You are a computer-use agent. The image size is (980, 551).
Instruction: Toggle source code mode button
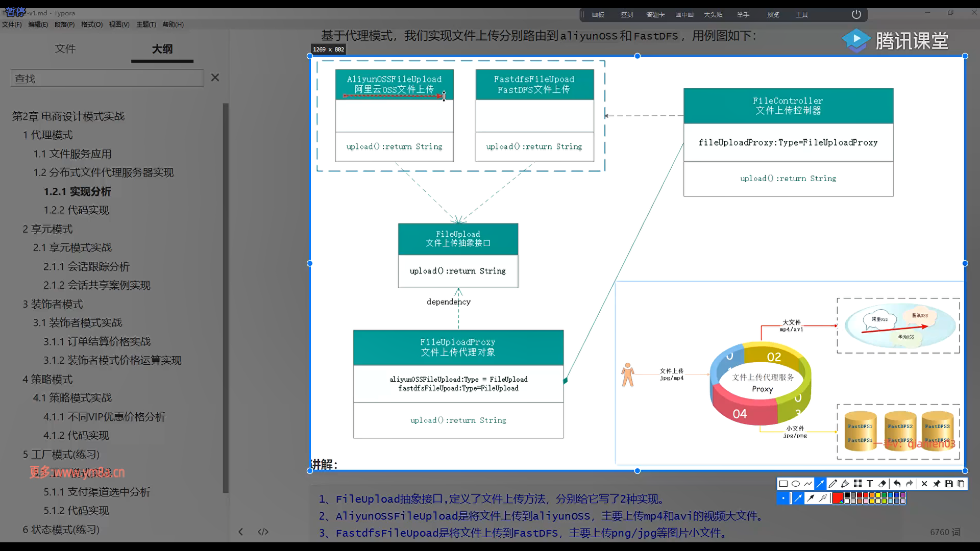[263, 532]
